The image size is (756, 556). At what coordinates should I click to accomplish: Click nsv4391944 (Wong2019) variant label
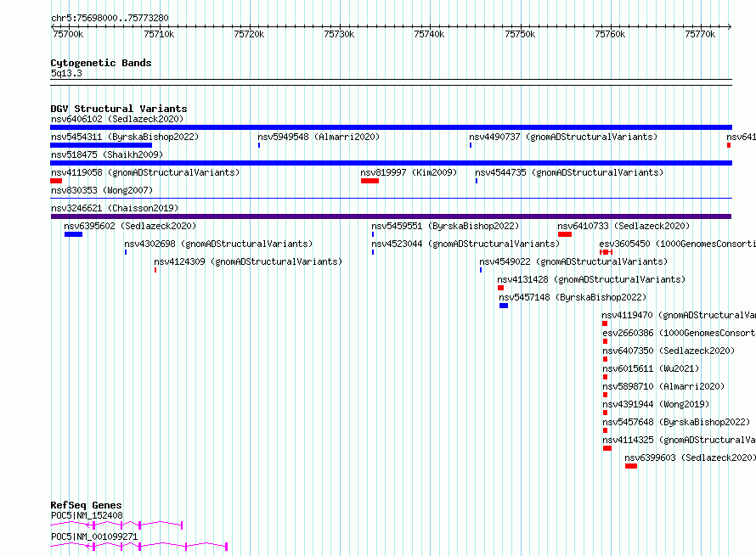click(656, 404)
